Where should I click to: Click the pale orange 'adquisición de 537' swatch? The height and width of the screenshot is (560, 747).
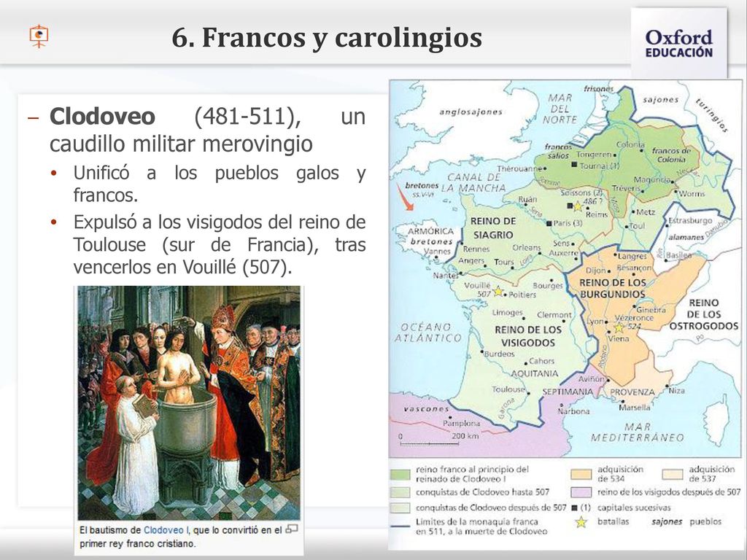(x=672, y=474)
